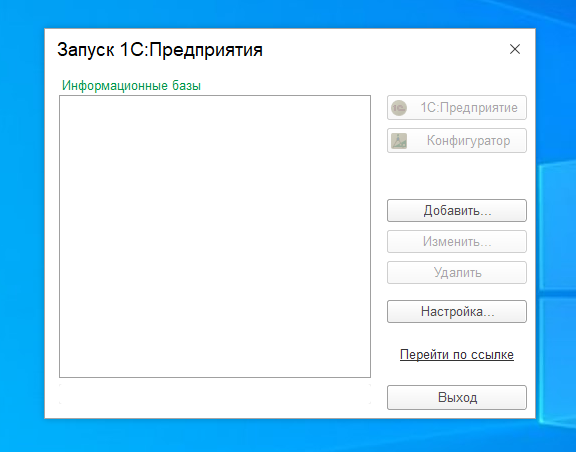The height and width of the screenshot is (452, 576).
Task: Click blank gap between Удалить and Настройка
Action: point(457,292)
